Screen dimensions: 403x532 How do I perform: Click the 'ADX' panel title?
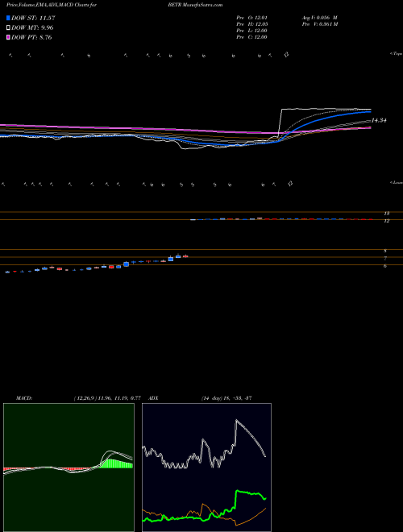coord(153,398)
